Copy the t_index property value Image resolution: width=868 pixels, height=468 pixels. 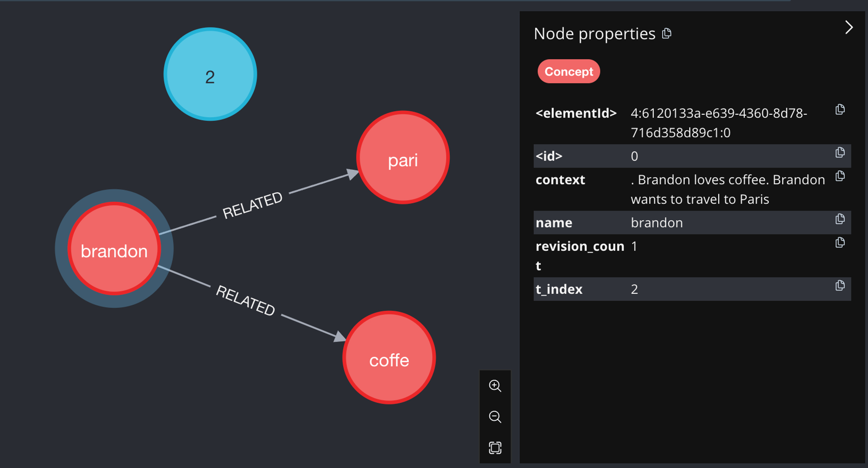click(840, 285)
